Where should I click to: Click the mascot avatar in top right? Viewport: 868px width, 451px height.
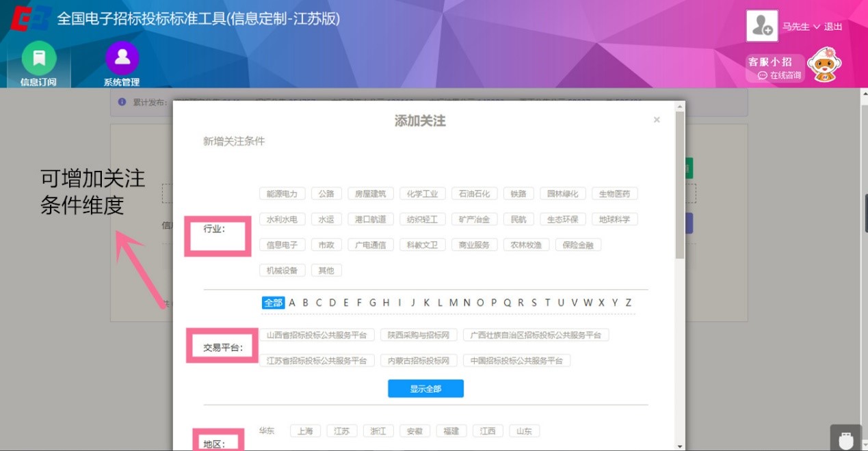pyautogui.click(x=824, y=65)
